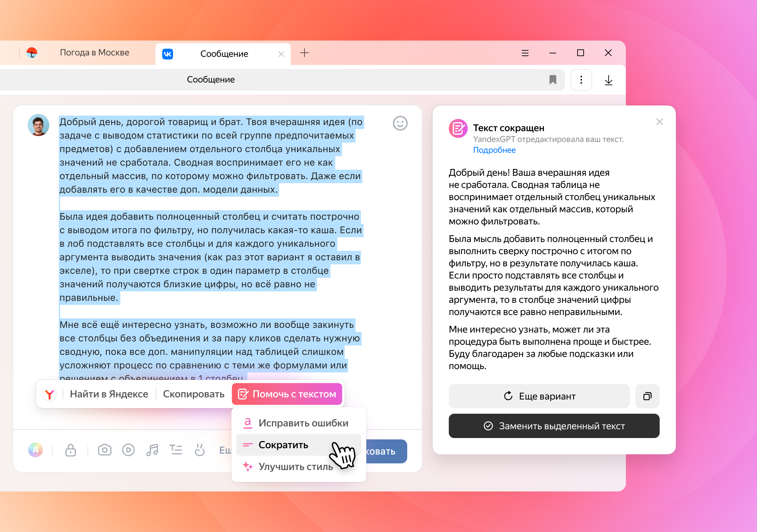Select Улучшить стиль from context menu
757x532 pixels.
(x=294, y=466)
